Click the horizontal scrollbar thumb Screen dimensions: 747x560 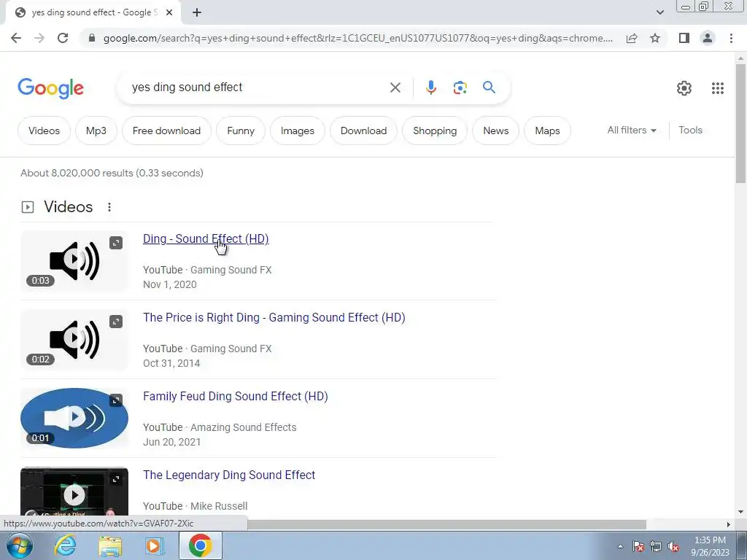click(447, 524)
